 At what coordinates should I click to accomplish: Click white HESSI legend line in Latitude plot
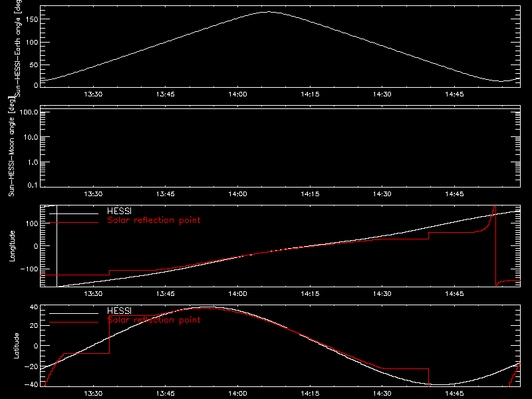click(74, 313)
